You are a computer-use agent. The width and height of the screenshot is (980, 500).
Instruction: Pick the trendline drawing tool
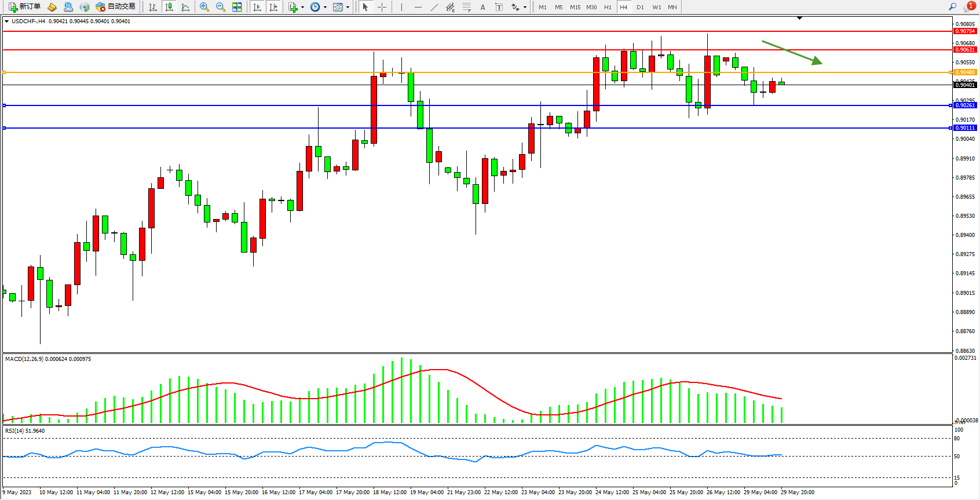[x=434, y=7]
